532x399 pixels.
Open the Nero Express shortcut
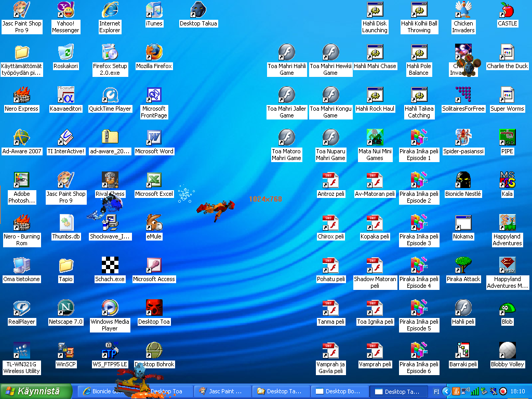[21, 95]
